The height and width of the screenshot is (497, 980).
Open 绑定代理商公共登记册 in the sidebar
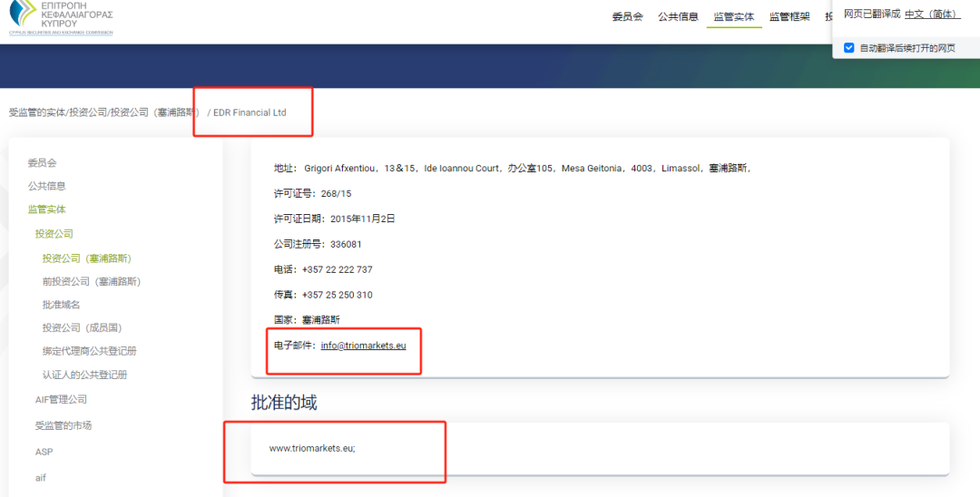point(89,351)
